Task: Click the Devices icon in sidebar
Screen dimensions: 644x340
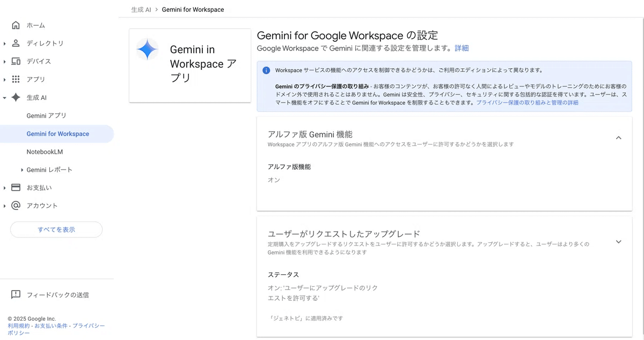Action: pyautogui.click(x=16, y=61)
